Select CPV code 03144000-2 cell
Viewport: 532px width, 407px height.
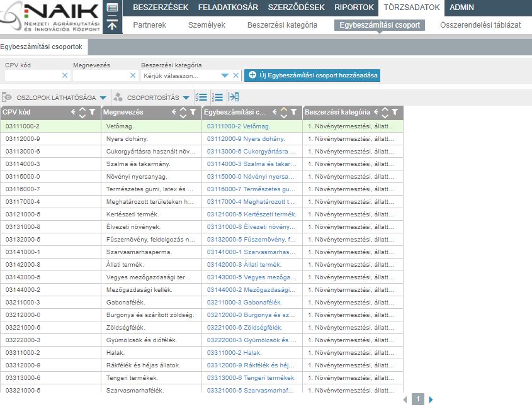(x=50, y=290)
